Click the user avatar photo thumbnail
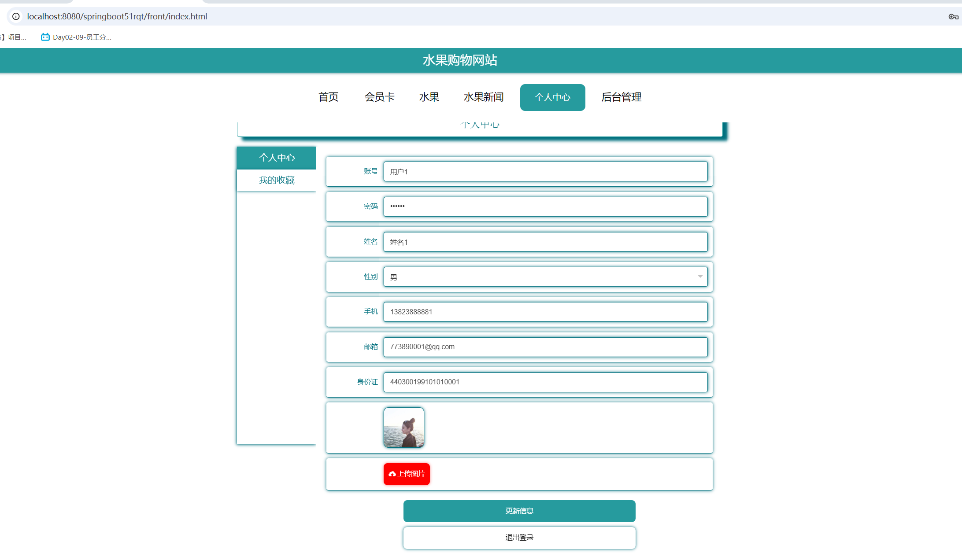Image resolution: width=962 pixels, height=560 pixels. click(x=404, y=427)
